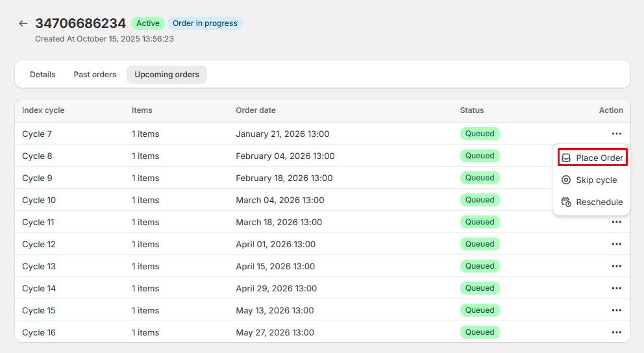Click the Order date column header
The image size is (644, 353).
tap(256, 110)
